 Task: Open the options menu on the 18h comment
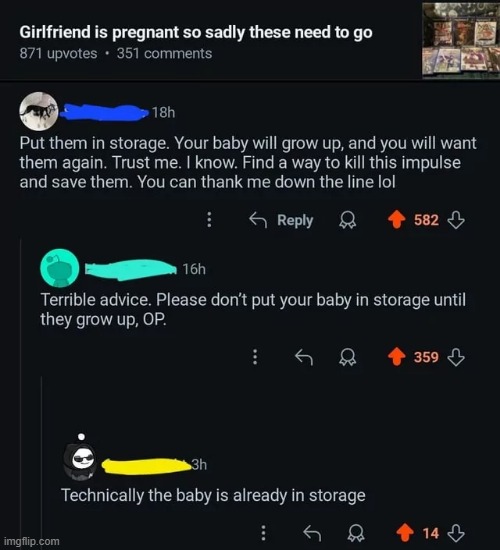point(209,220)
